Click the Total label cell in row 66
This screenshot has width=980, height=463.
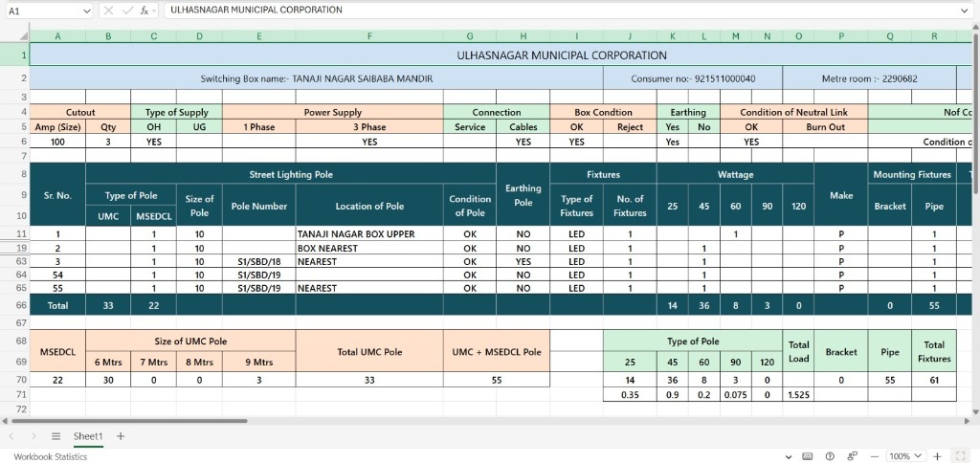57,305
